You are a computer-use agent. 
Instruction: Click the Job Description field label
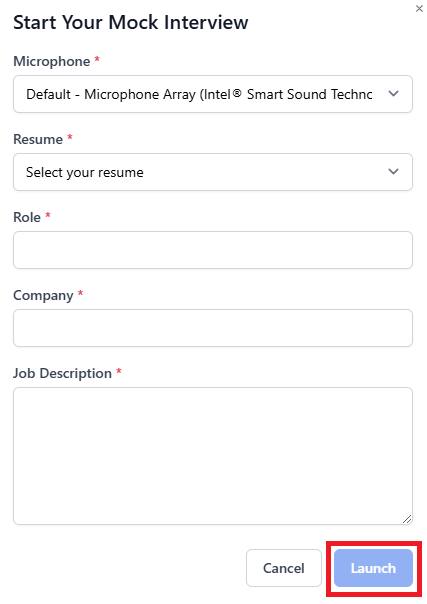(x=62, y=373)
